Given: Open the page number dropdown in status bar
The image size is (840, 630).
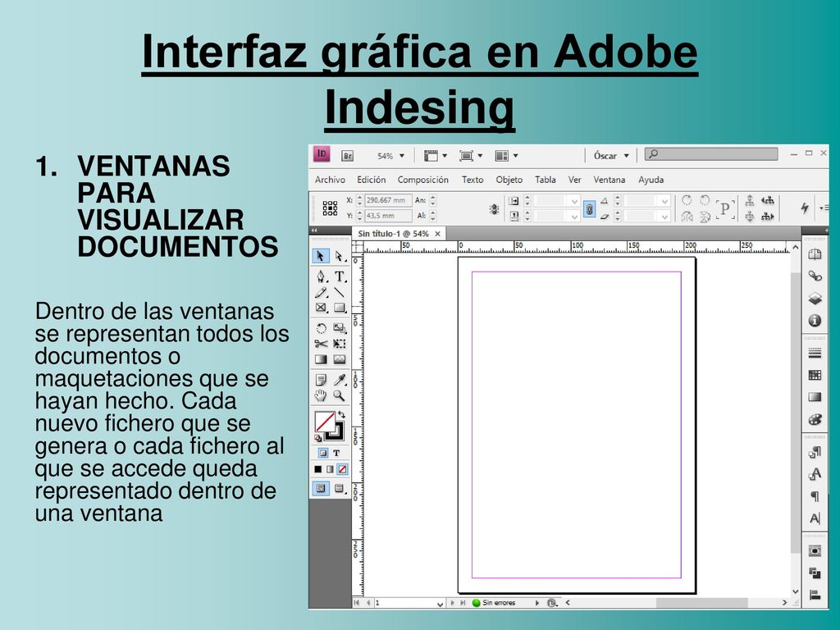Looking at the screenshot, I should tap(440, 603).
